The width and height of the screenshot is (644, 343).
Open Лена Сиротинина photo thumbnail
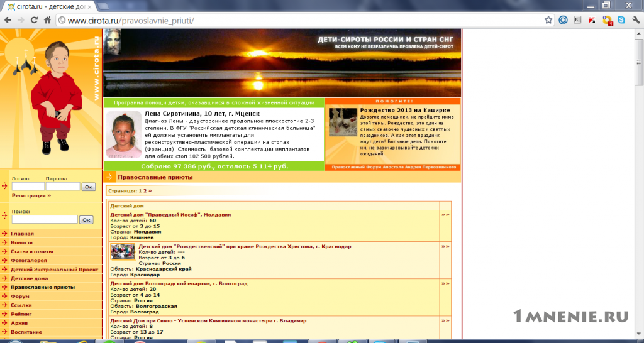click(x=124, y=134)
